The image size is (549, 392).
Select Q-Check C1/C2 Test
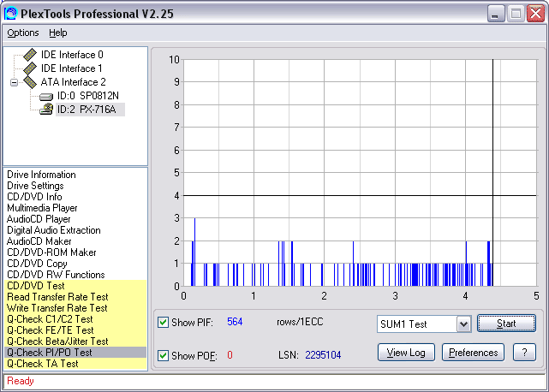point(75,319)
